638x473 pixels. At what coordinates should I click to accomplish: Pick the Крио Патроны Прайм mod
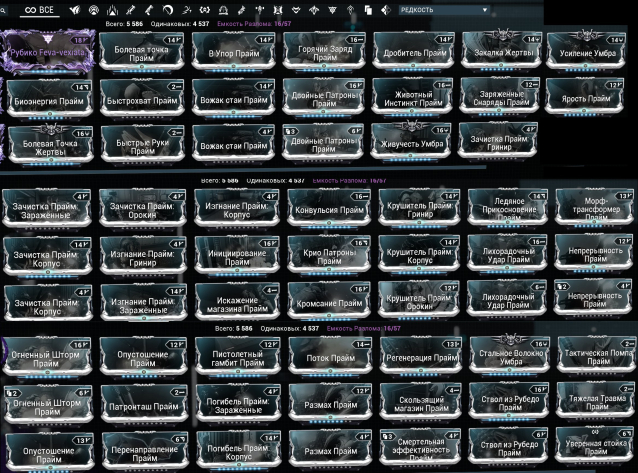point(329,255)
